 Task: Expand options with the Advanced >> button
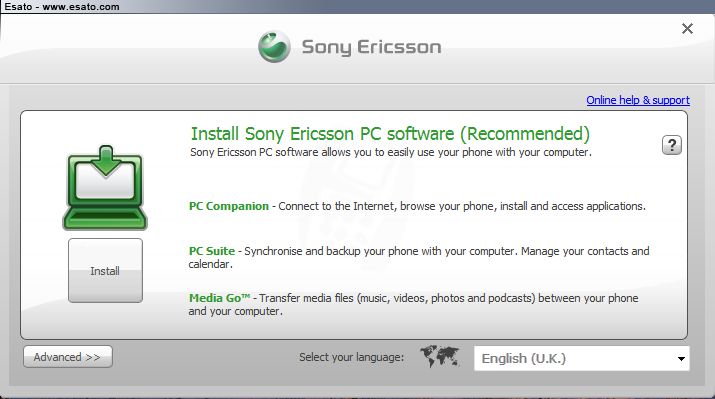pyautogui.click(x=67, y=357)
